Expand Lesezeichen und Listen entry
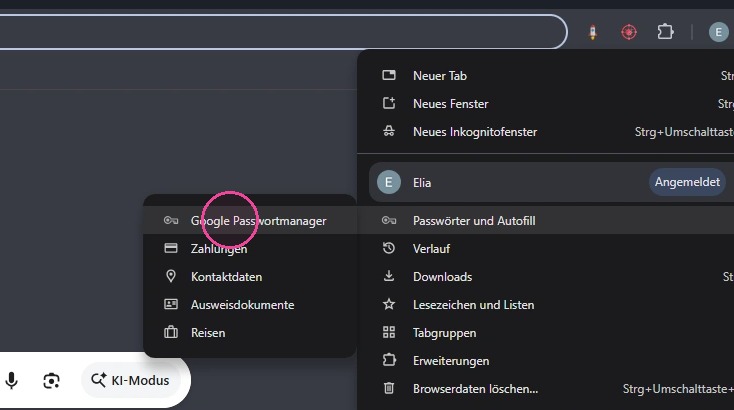This screenshot has height=410, width=734. click(546, 305)
